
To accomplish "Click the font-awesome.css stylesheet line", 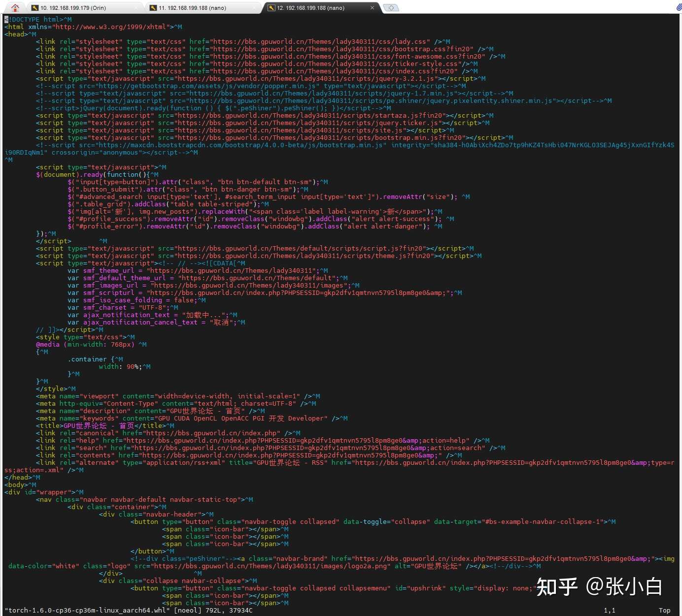I will pyautogui.click(x=271, y=56).
